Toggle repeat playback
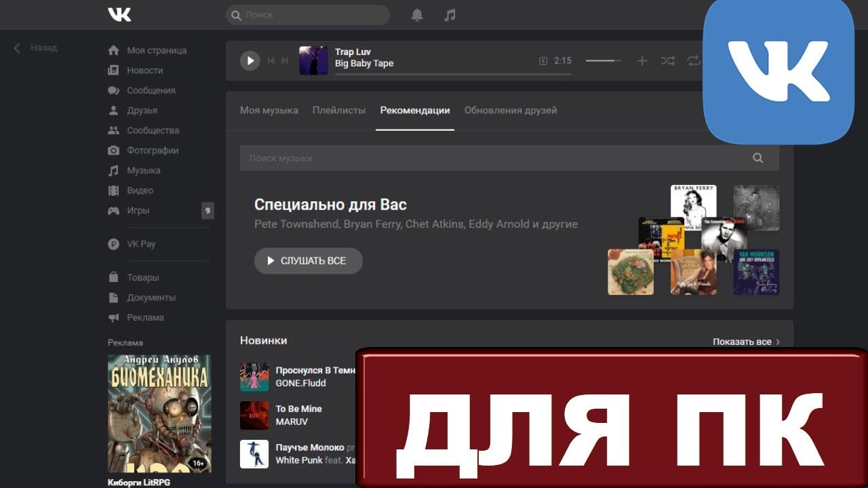The image size is (868, 488). click(693, 61)
